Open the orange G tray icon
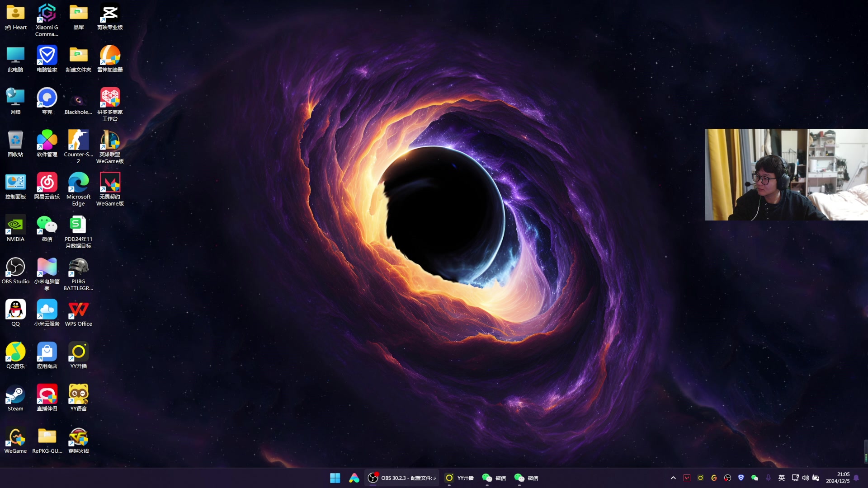Viewport: 868px width, 488px height. (714, 478)
